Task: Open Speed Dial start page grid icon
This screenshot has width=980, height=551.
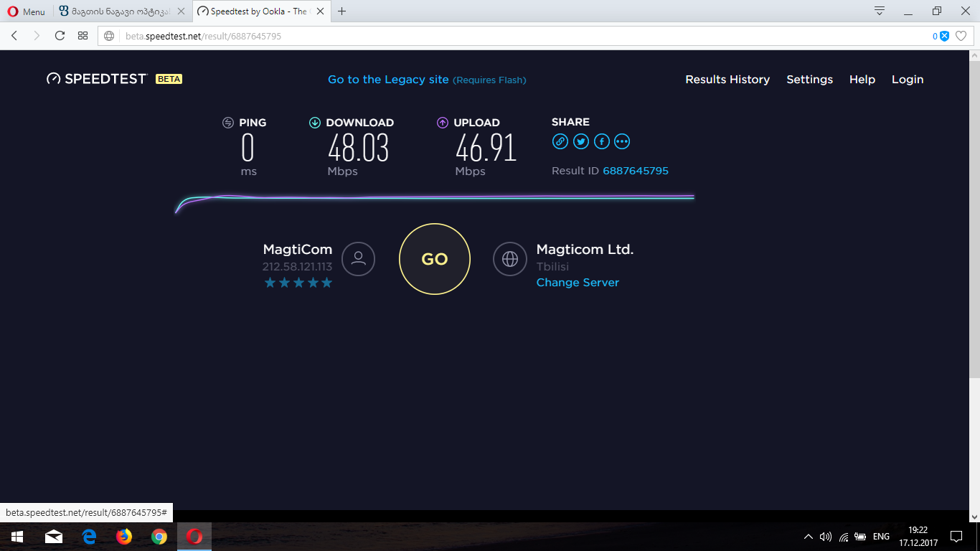Action: tap(83, 36)
